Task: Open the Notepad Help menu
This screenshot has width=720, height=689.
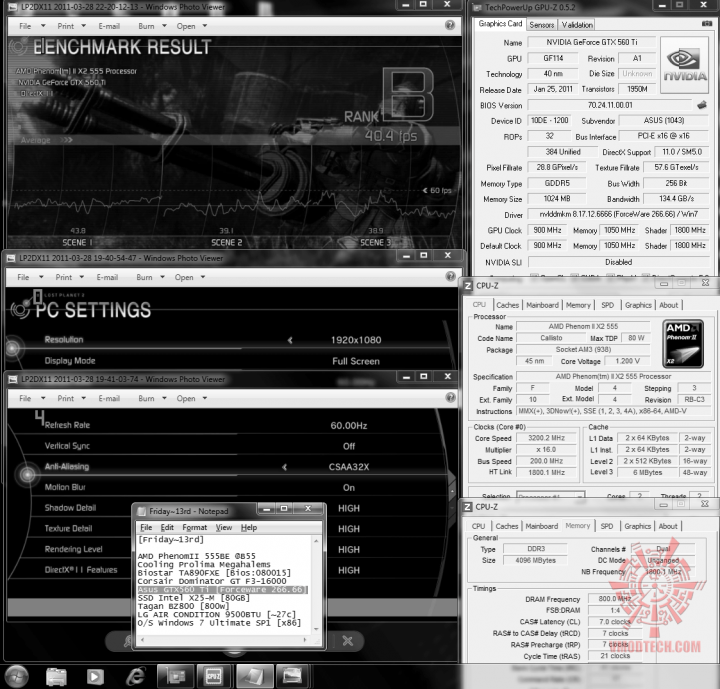Action: pos(249,527)
